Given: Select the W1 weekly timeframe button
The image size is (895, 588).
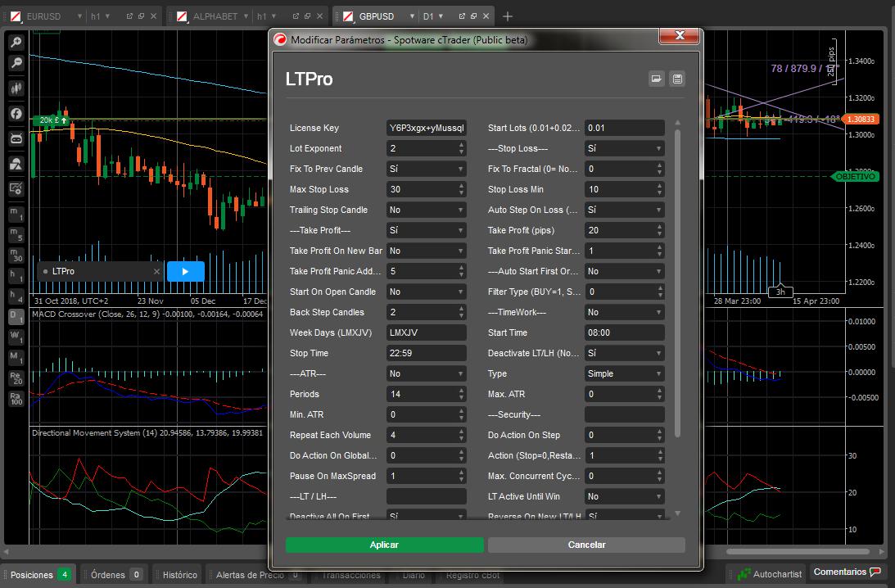Looking at the screenshot, I should coord(16,337).
